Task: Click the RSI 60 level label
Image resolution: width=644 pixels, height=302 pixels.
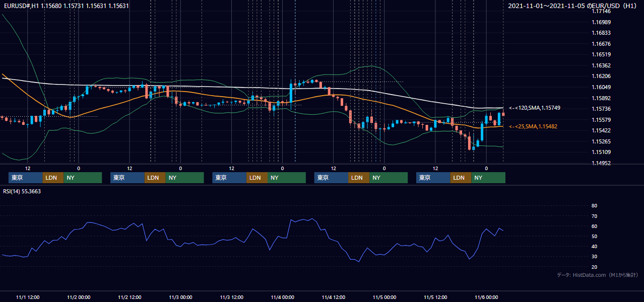Action: tap(594, 226)
